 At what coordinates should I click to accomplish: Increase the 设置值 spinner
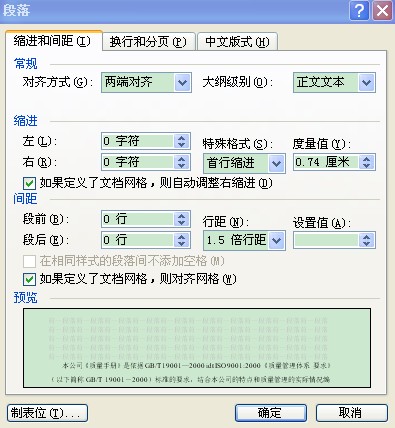[367, 237]
